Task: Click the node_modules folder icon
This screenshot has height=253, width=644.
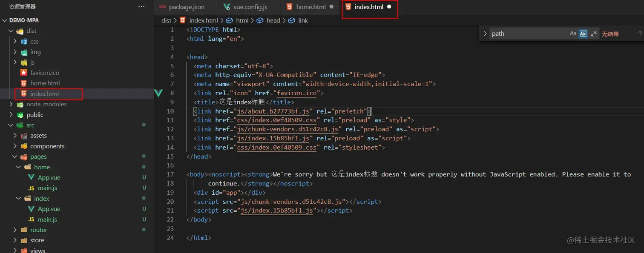Action: [20, 104]
